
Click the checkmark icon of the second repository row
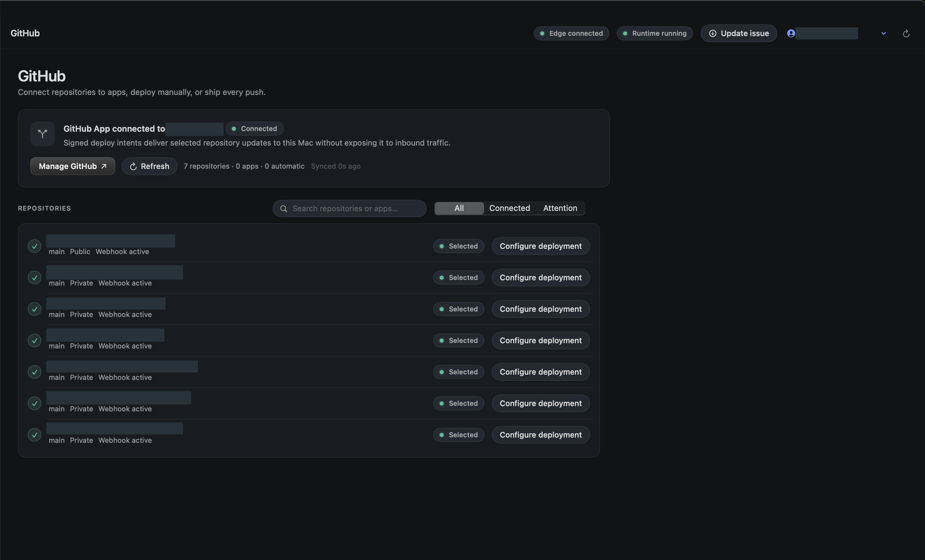tap(35, 278)
